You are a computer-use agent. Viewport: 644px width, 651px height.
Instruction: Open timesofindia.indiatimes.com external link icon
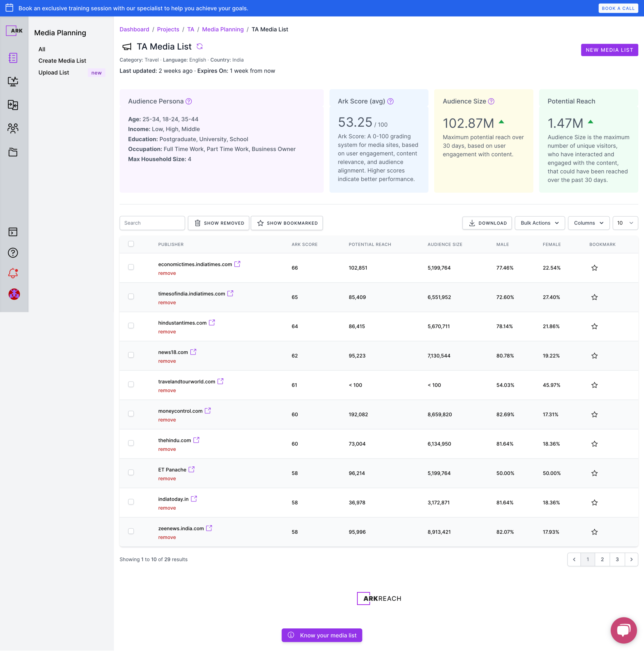pyautogui.click(x=231, y=293)
